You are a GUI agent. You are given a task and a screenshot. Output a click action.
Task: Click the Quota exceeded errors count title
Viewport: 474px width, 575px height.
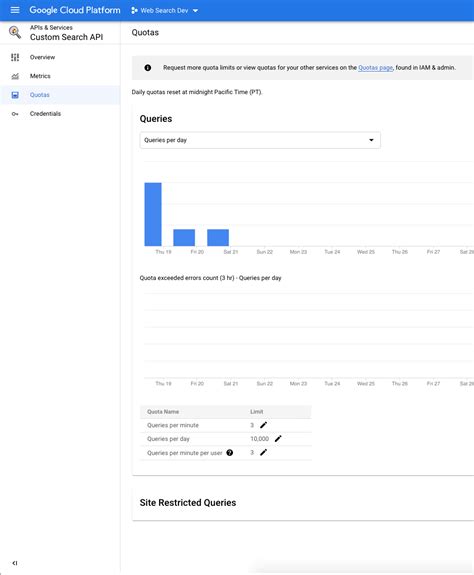click(x=210, y=278)
